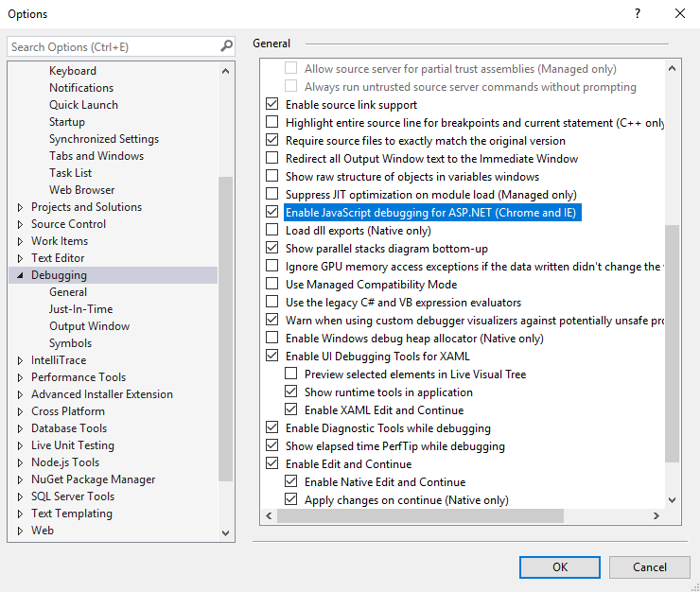Expand Node.js Tools node
Image resolution: width=700 pixels, height=592 pixels.
[20, 462]
